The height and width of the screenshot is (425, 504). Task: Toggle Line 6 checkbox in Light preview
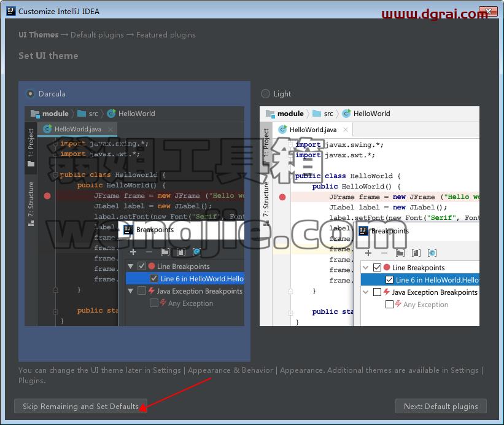click(389, 279)
